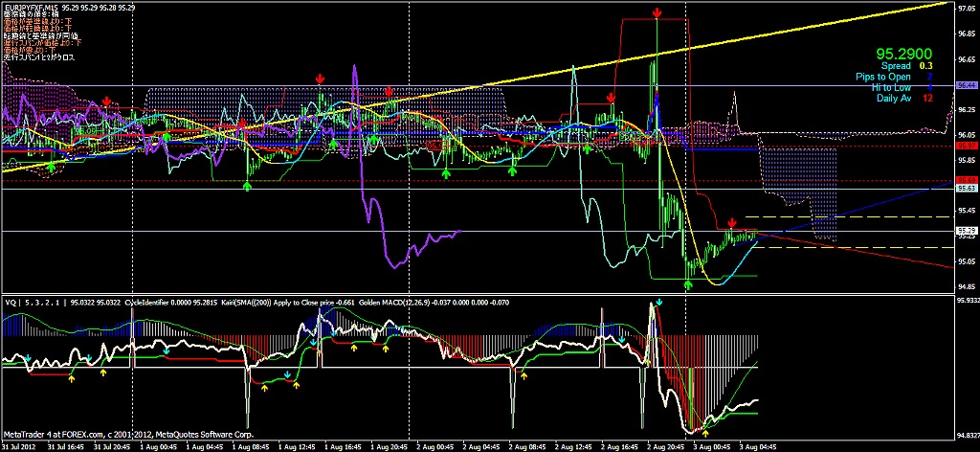This screenshot has height=452, width=980.
Task: Select the Spread label in the info panel
Action: tap(896, 66)
